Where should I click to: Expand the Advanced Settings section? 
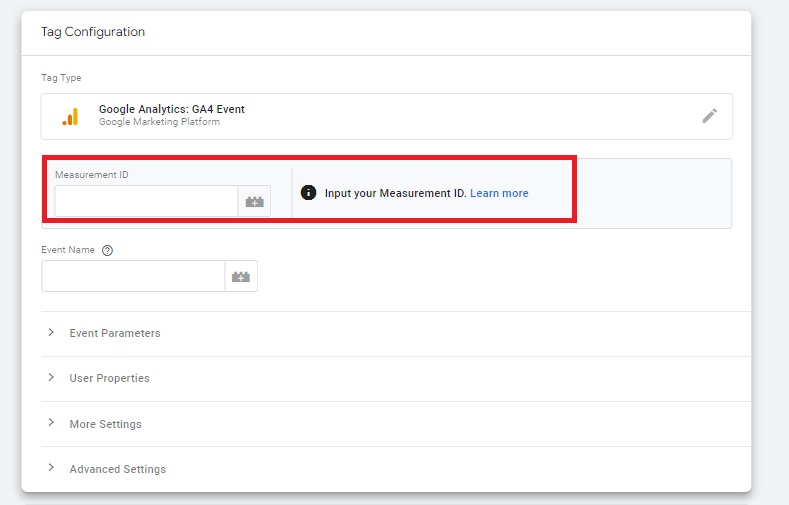click(x=117, y=469)
